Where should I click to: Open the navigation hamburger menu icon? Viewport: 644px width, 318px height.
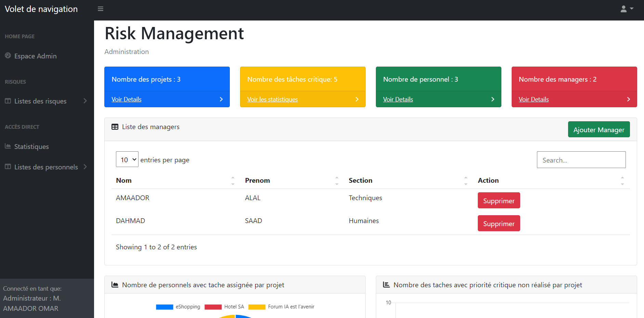[x=100, y=9]
